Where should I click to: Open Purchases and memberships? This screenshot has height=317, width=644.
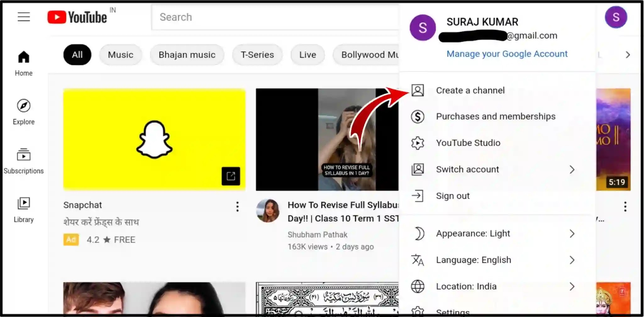497,117
